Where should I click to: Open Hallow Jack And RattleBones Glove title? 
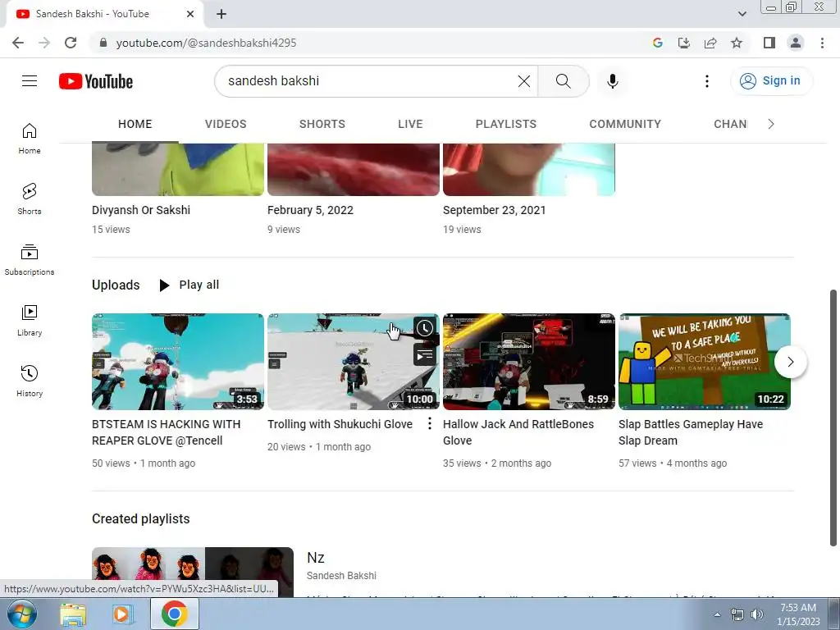point(518,432)
